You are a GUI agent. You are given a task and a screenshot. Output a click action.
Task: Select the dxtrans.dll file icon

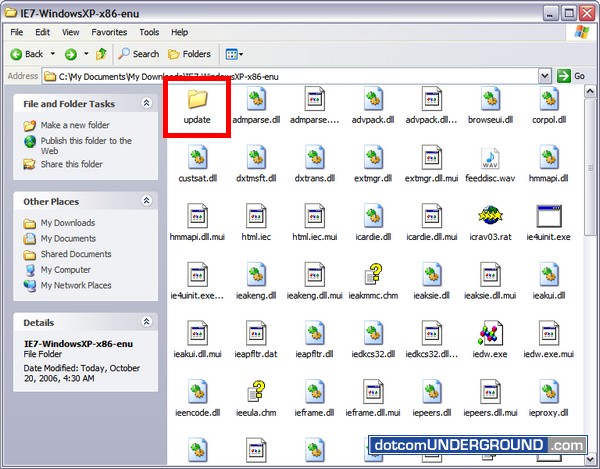(315, 157)
